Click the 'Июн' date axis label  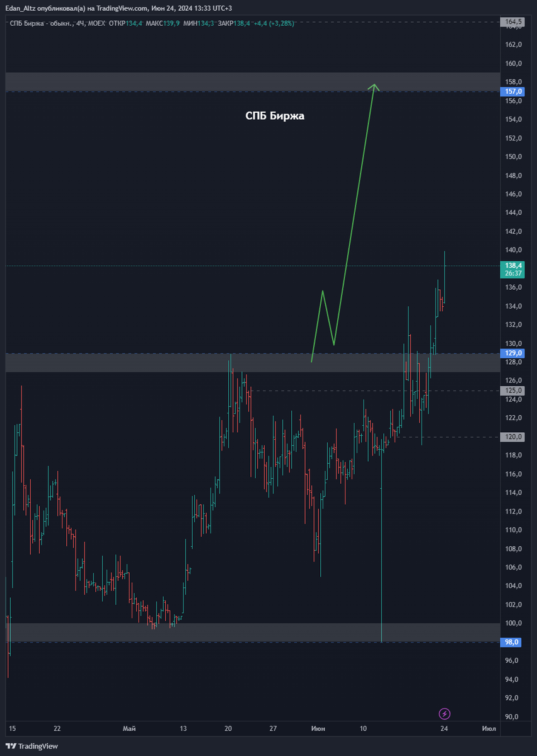(318, 729)
